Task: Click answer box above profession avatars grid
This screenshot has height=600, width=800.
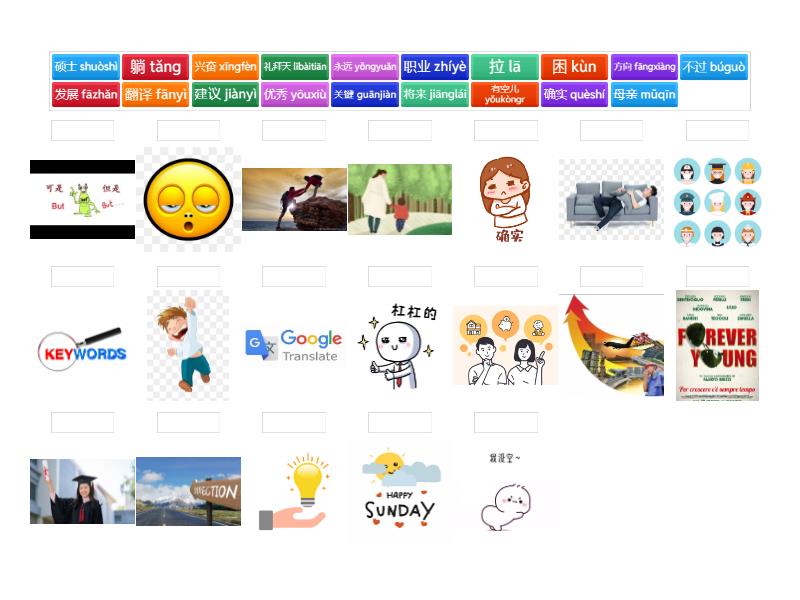Action: click(x=717, y=131)
